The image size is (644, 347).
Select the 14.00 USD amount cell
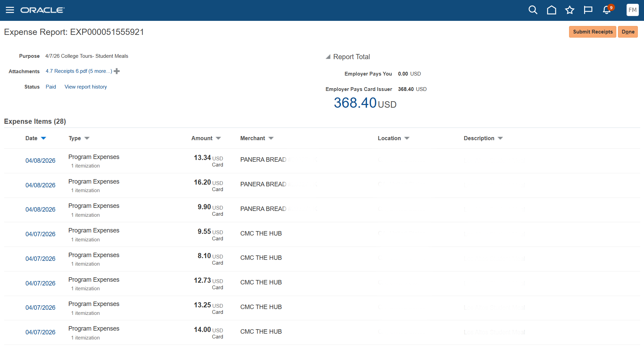(x=208, y=333)
